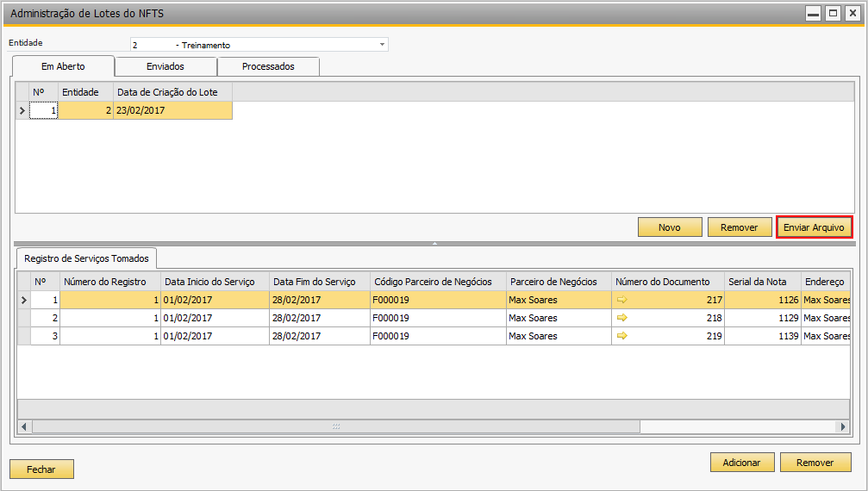Click the horizontal scrollbar thumb
The image size is (868, 491).
336,426
